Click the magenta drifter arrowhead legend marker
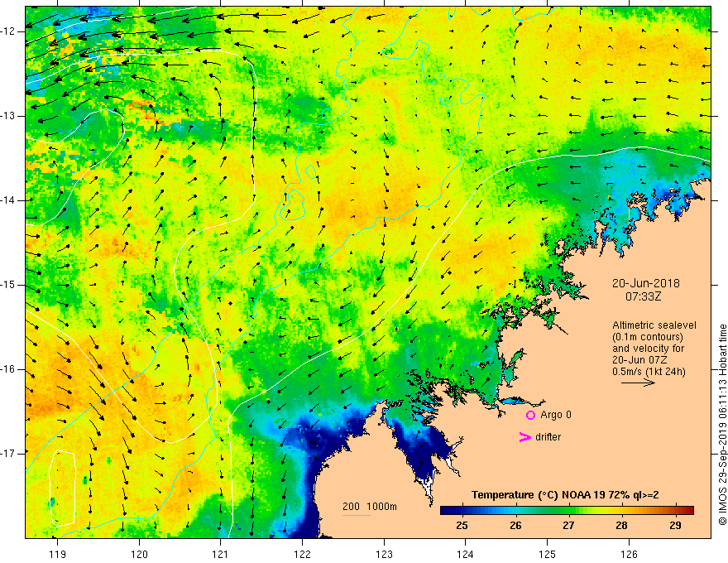Image resolution: width=728 pixels, height=563 pixels. pyautogui.click(x=524, y=437)
